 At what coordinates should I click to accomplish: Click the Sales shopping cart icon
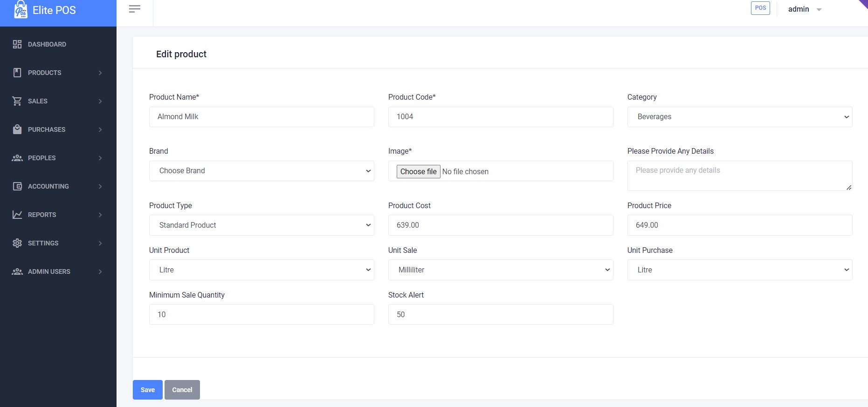pos(17,101)
